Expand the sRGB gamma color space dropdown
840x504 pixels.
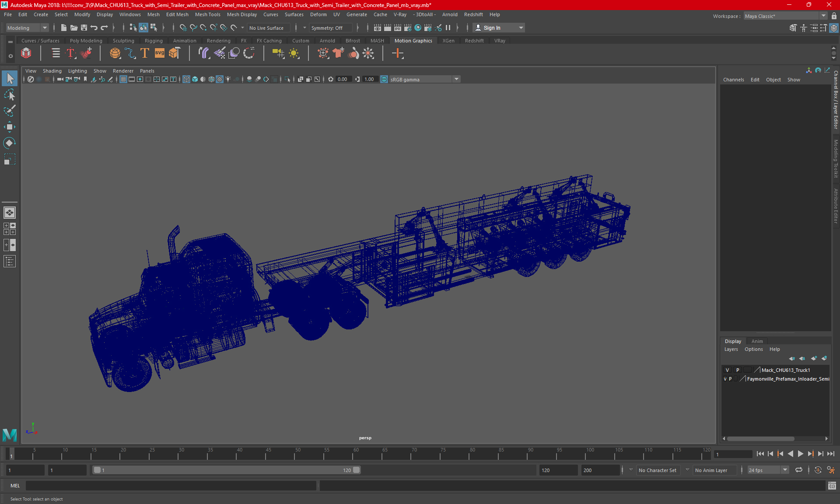click(x=456, y=79)
